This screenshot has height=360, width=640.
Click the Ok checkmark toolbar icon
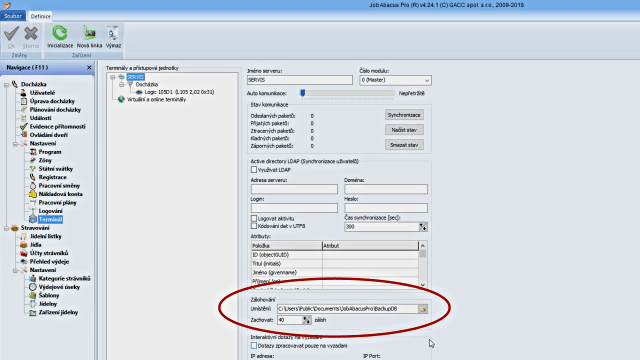tap(11, 37)
